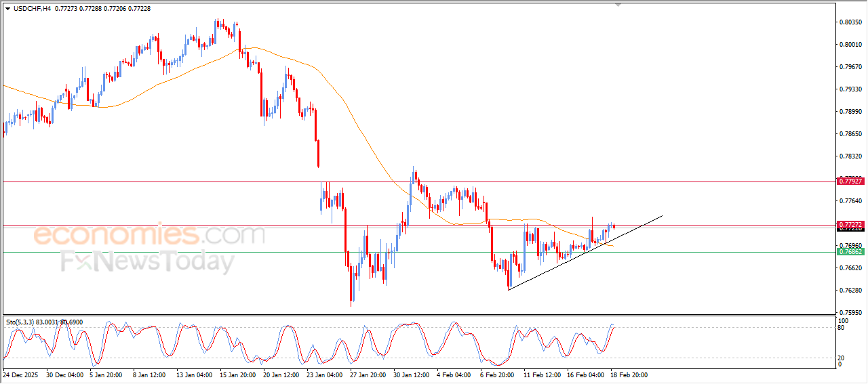
Task: Click the 20 Jan 12:00 time label
Action: [x=282, y=374]
